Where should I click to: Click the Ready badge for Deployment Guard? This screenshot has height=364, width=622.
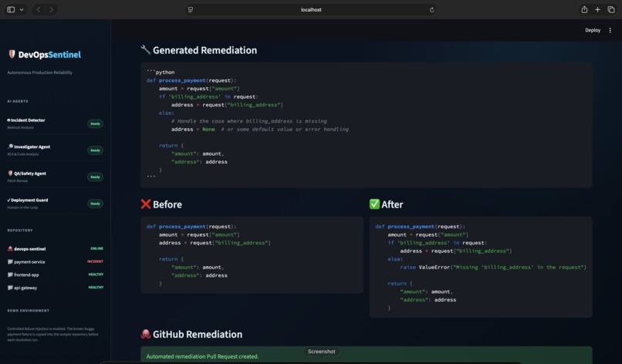(x=95, y=204)
